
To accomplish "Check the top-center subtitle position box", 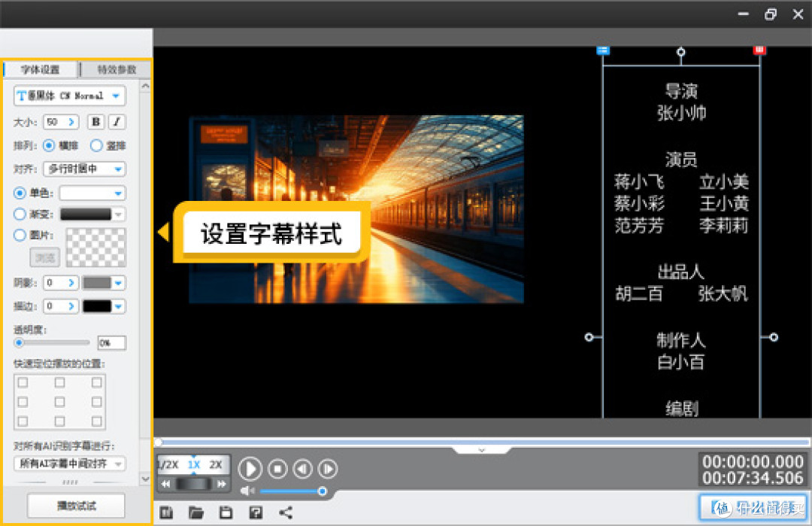I will point(59,382).
